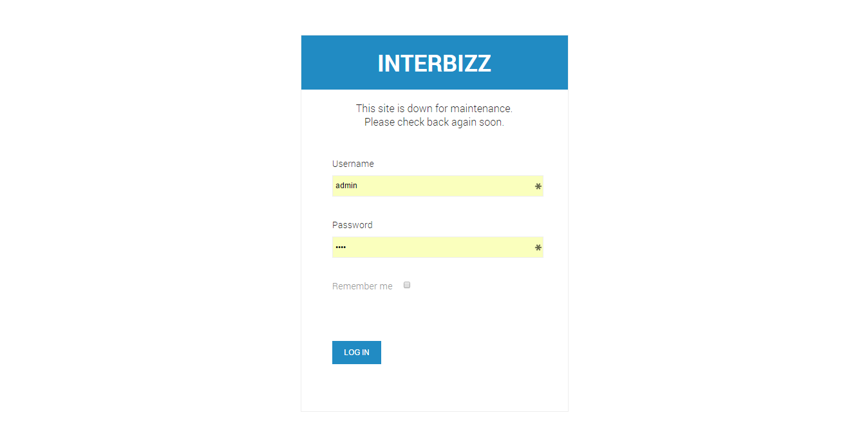
Task: Click empty space right of LOG IN button
Action: [x=473, y=353]
